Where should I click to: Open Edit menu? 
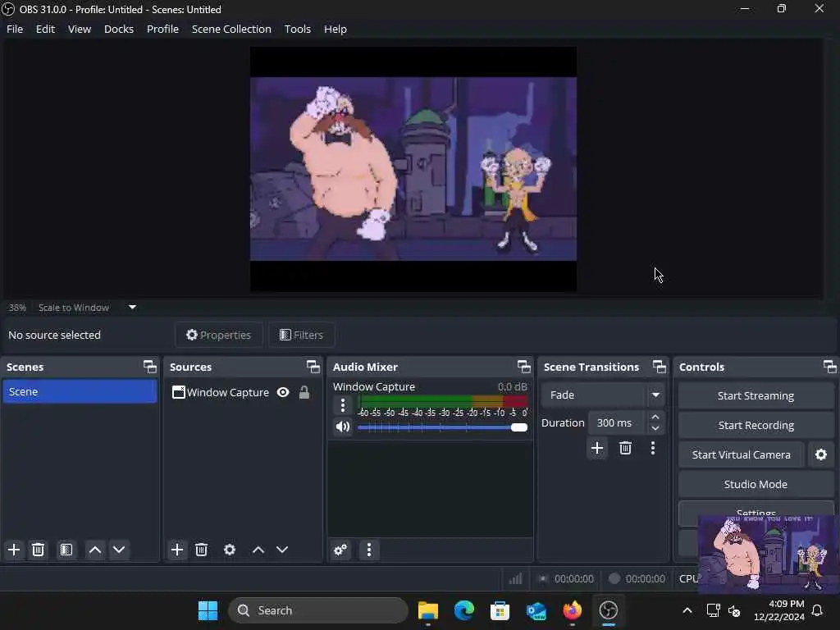click(46, 29)
